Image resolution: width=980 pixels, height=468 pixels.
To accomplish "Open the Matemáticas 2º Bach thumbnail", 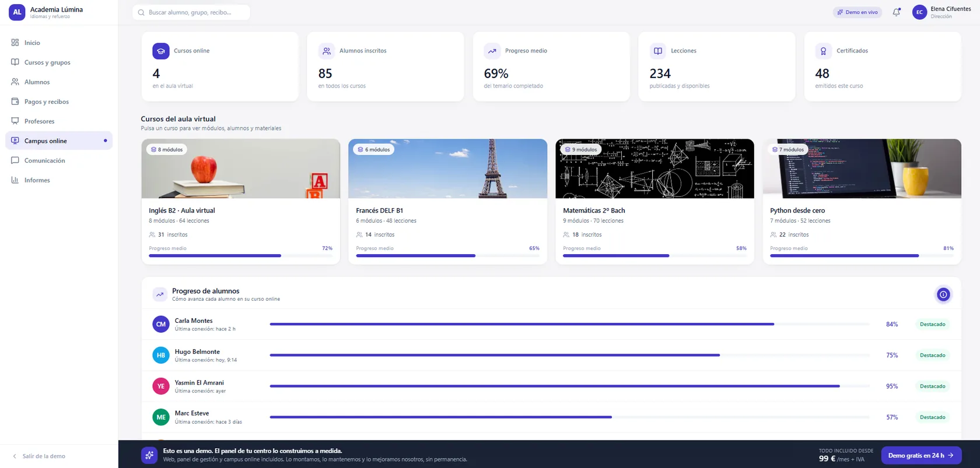I will point(655,168).
